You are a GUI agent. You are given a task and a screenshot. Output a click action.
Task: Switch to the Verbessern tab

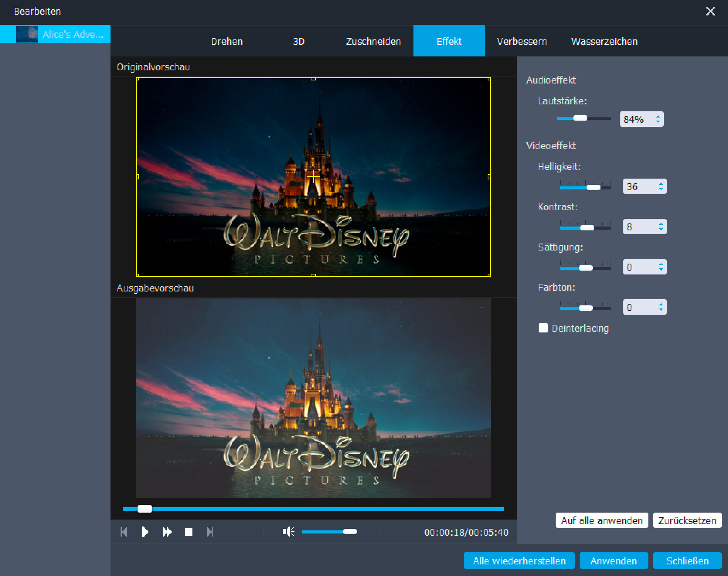(522, 41)
